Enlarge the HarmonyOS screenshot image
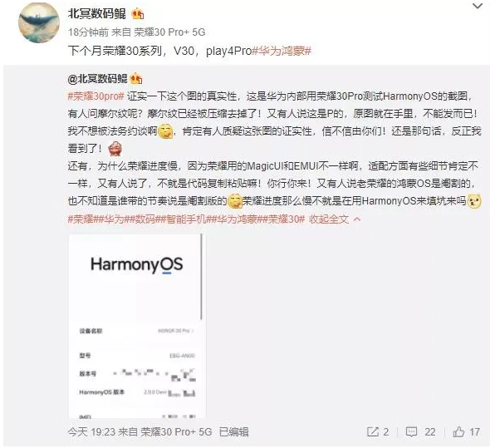Screen dimensions: 490x448 tap(137, 326)
